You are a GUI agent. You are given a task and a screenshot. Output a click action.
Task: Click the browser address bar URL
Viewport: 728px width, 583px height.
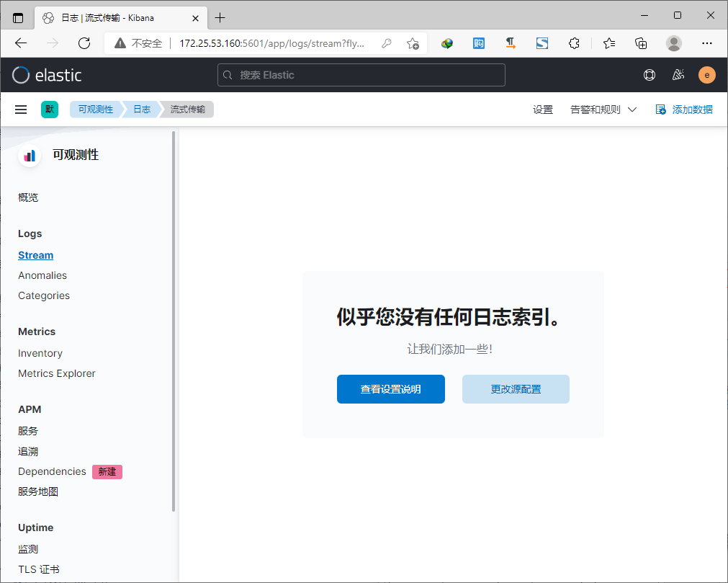[271, 43]
